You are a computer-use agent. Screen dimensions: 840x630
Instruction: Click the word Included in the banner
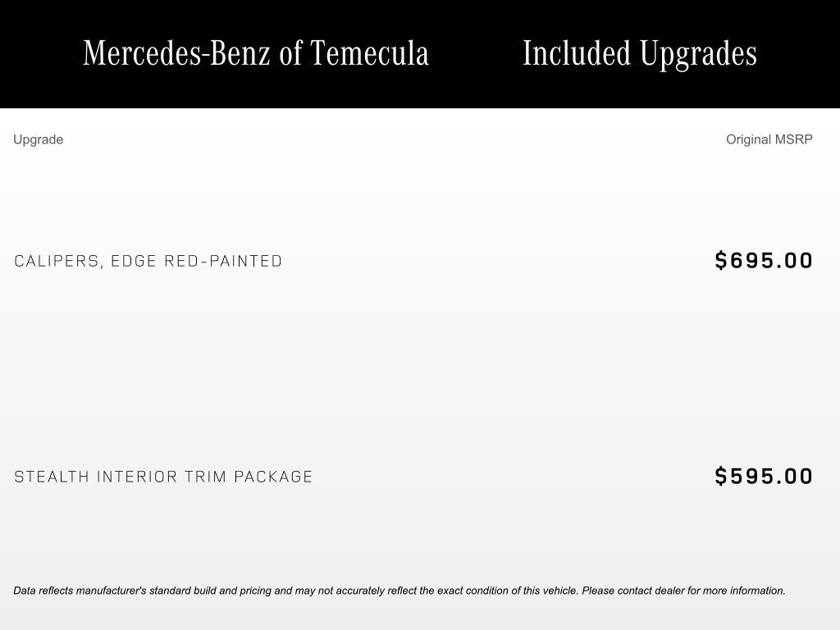point(577,53)
